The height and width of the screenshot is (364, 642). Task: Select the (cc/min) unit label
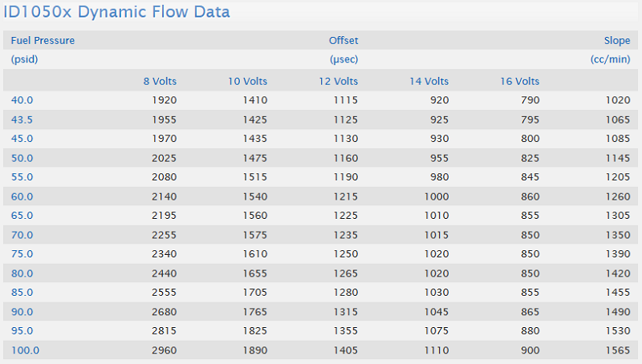point(611,59)
